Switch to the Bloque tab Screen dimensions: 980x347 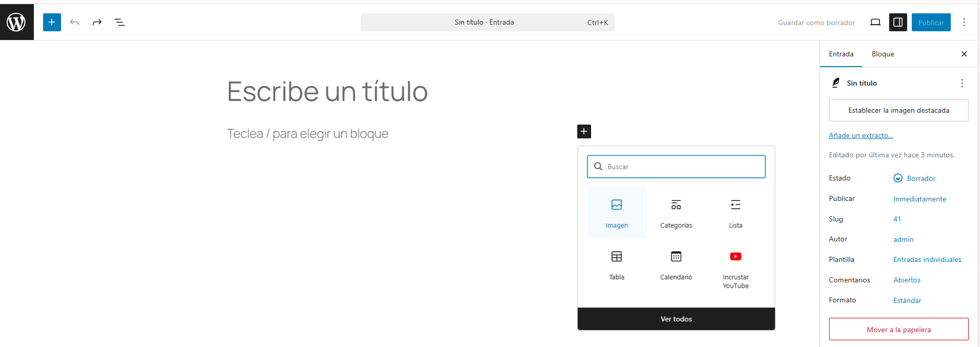883,54
